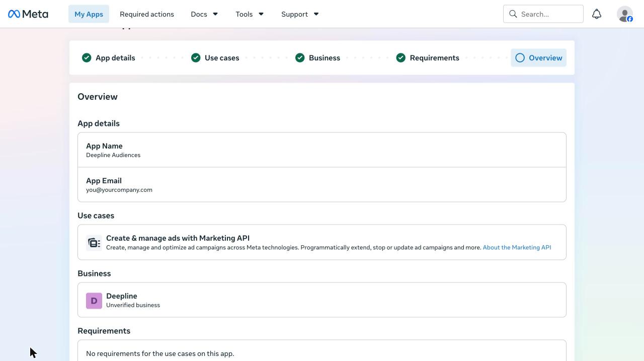Click the Deepline purple D avatar
The image size is (644, 361).
(94, 301)
